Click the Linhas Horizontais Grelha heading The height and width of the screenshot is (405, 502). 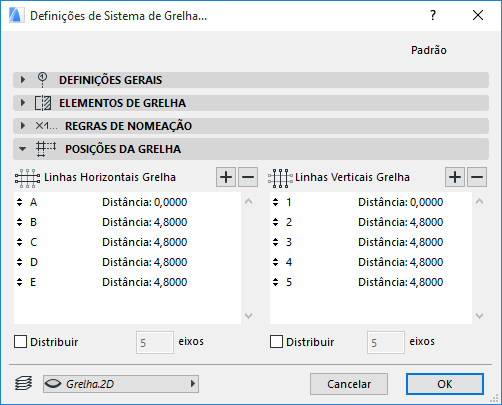[x=110, y=177]
